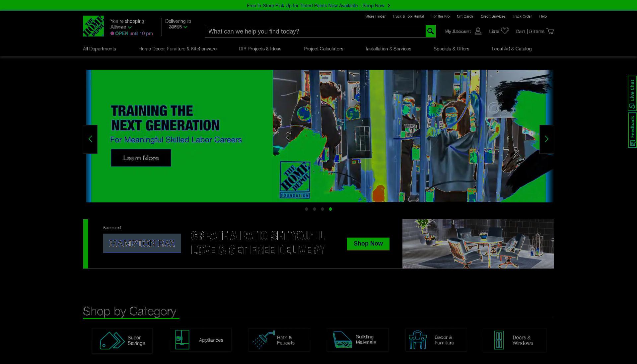Click the top banner arrow chevron
The image size is (637, 364).
389,6
